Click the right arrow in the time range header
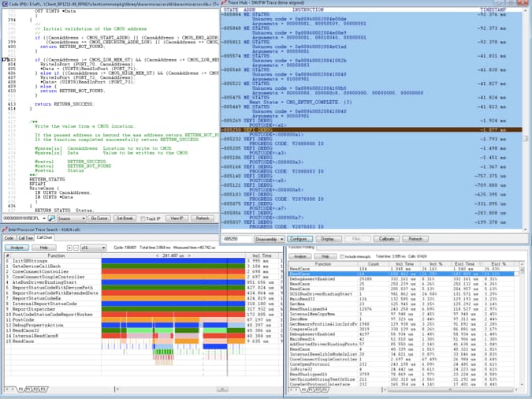Screen dimensions: 532x399 (189, 255)
